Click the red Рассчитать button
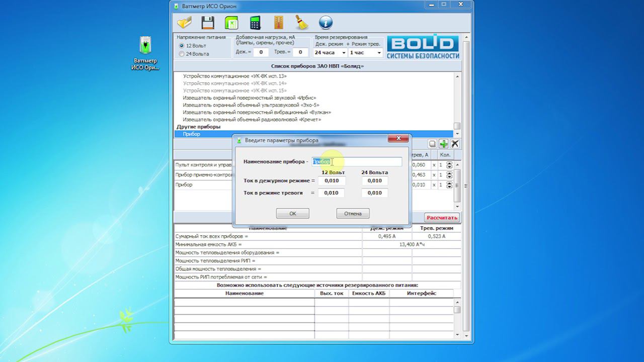The width and height of the screenshot is (644, 362). [442, 218]
